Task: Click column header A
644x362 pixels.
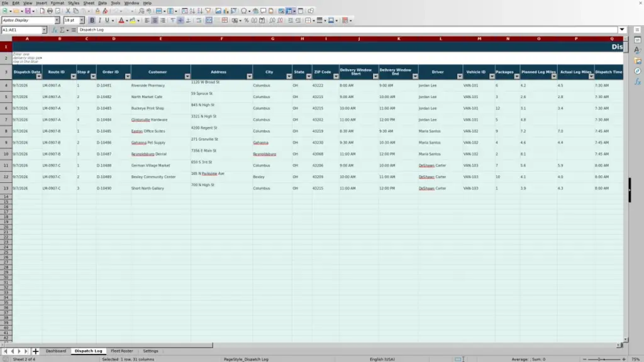Action: tap(27, 38)
